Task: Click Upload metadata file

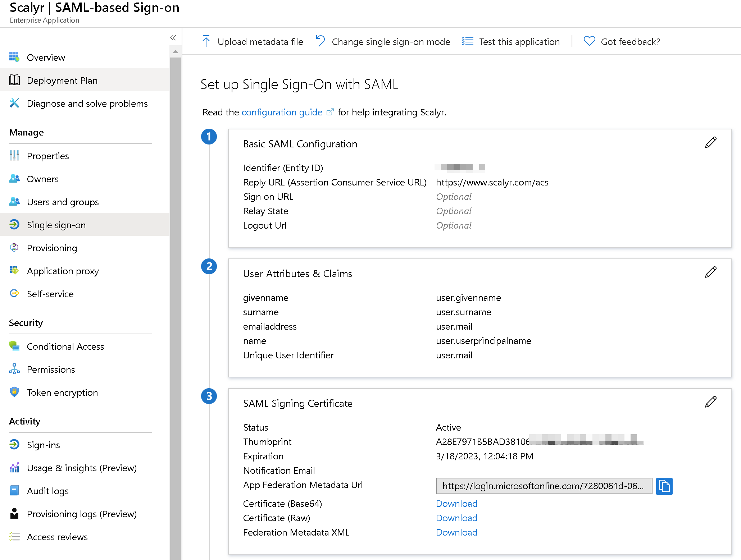Action: (x=253, y=42)
